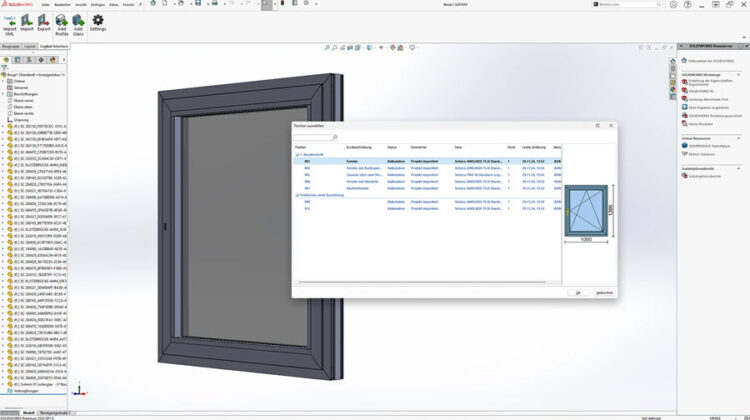The image size is (750, 420).
Task: Click the Export tool icon
Action: click(x=44, y=21)
